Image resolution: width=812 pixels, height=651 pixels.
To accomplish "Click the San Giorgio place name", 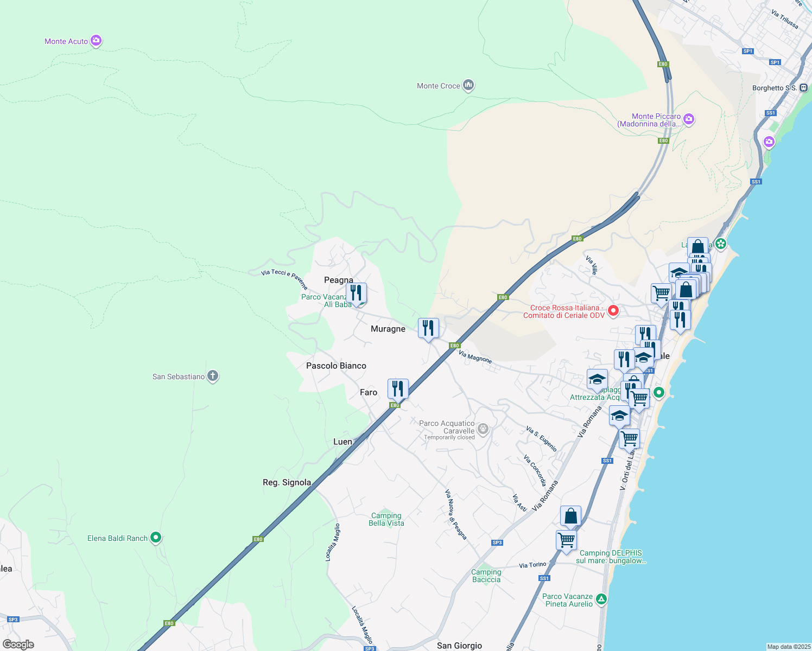I will [459, 646].
